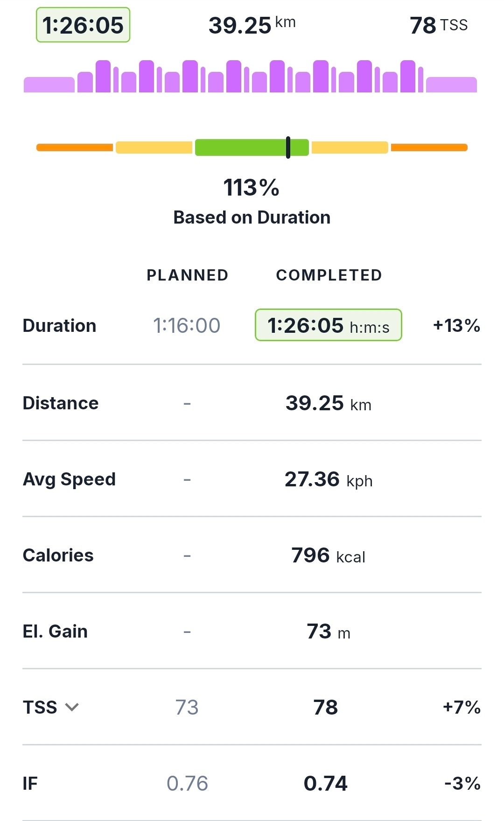Click the green segment of compliance bar

point(240,147)
